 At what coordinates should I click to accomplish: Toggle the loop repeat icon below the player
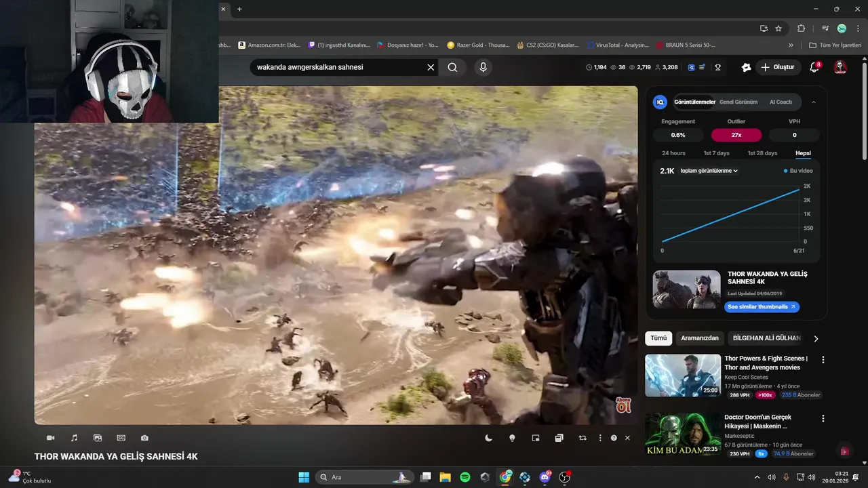tap(583, 438)
